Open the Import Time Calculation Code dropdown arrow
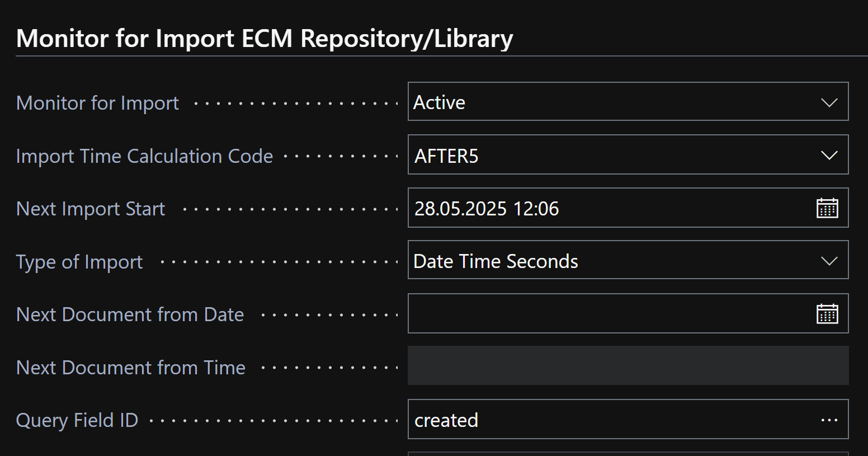The width and height of the screenshot is (868, 456). [x=829, y=155]
